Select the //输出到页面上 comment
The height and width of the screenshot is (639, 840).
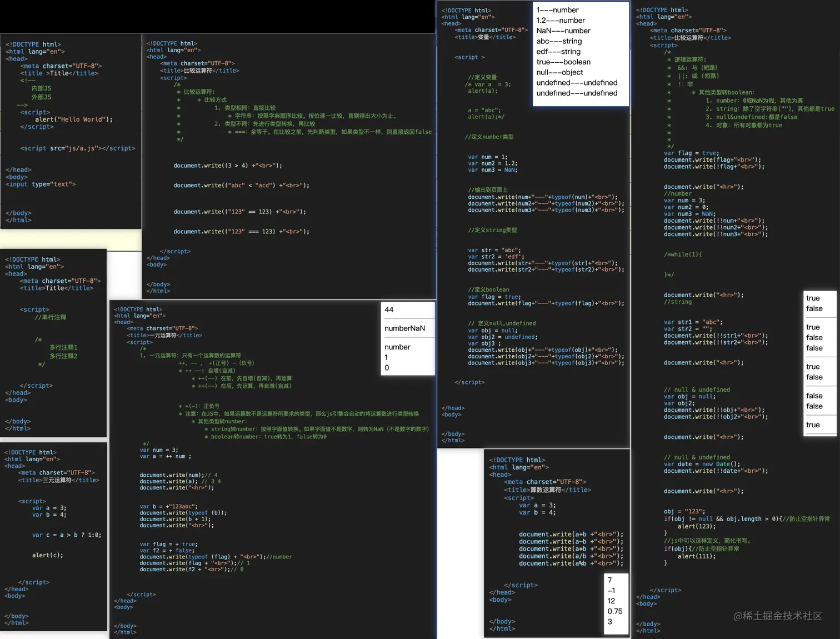(x=488, y=190)
